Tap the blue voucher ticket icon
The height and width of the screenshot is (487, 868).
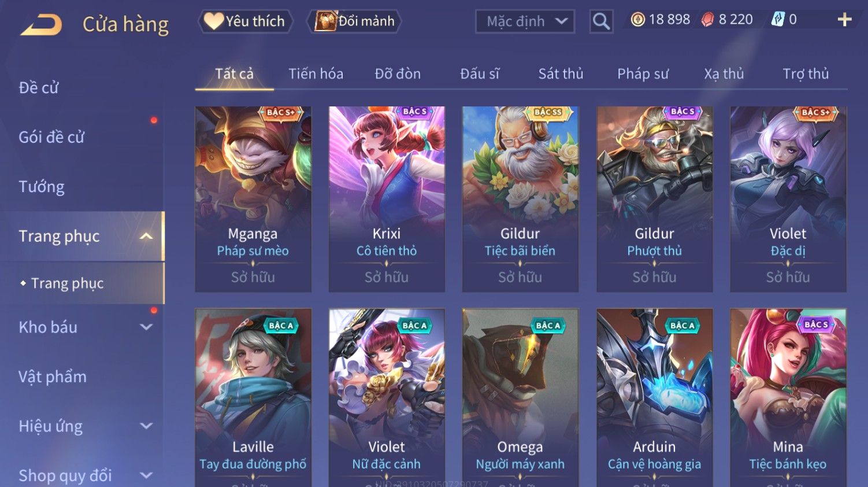(x=778, y=20)
